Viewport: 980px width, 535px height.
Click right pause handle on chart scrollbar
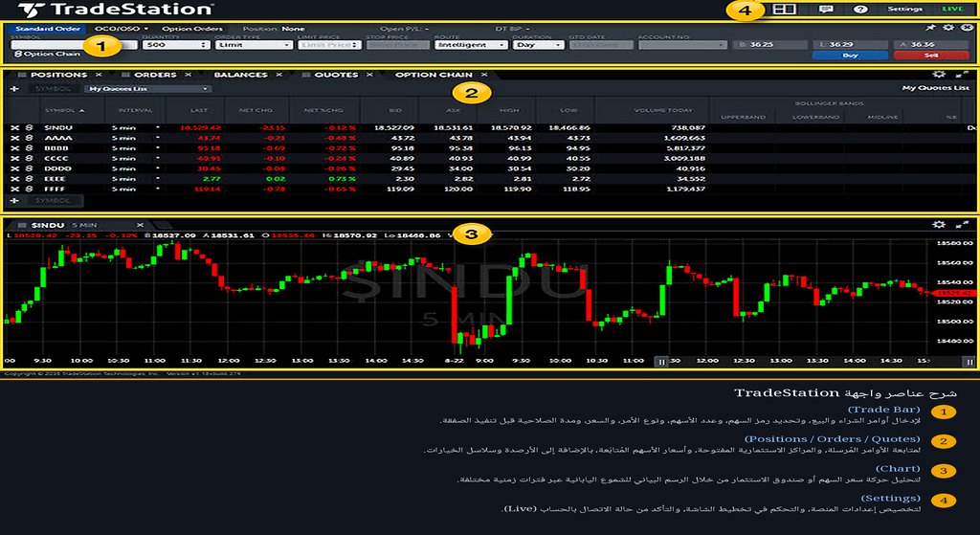tap(969, 361)
